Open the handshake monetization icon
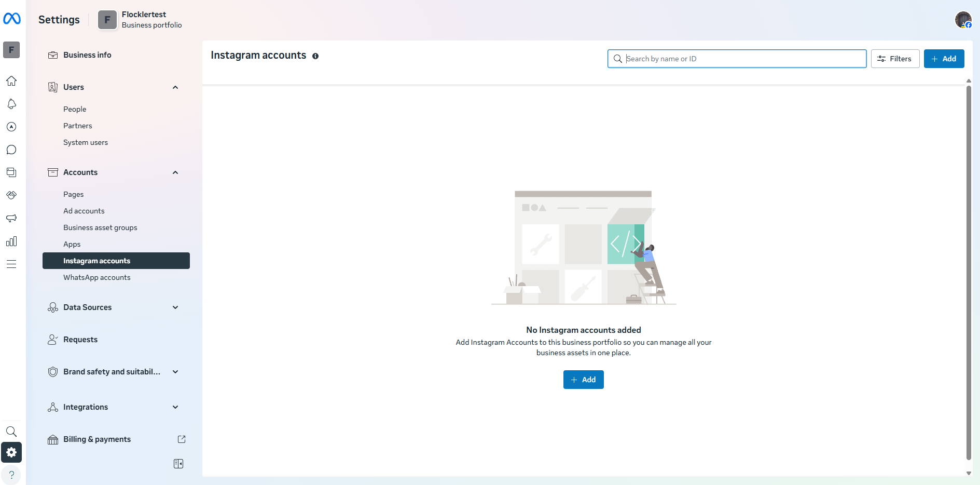This screenshot has height=485, width=980. coord(11,195)
